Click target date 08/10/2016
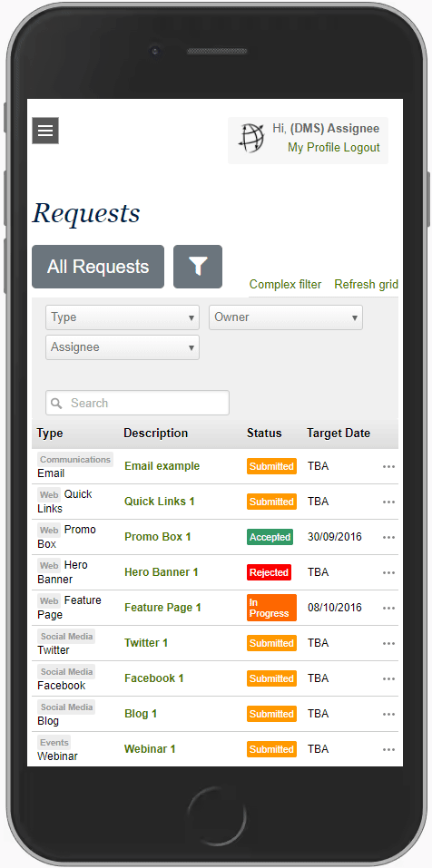Screen dimensions: 432x868 tap(335, 608)
